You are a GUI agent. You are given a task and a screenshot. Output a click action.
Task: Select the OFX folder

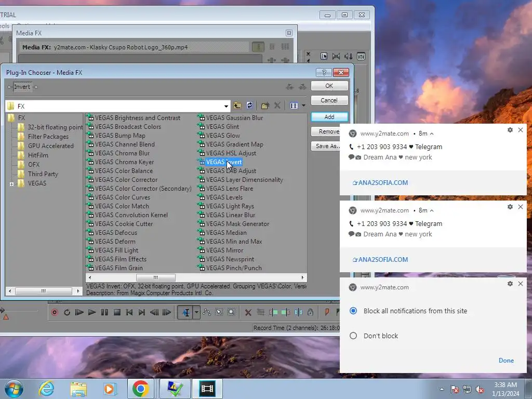point(34,165)
